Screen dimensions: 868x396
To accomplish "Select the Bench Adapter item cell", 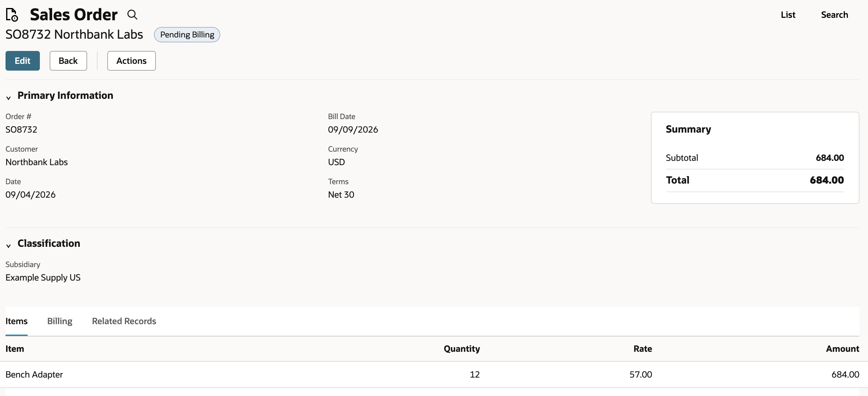I will tap(34, 375).
